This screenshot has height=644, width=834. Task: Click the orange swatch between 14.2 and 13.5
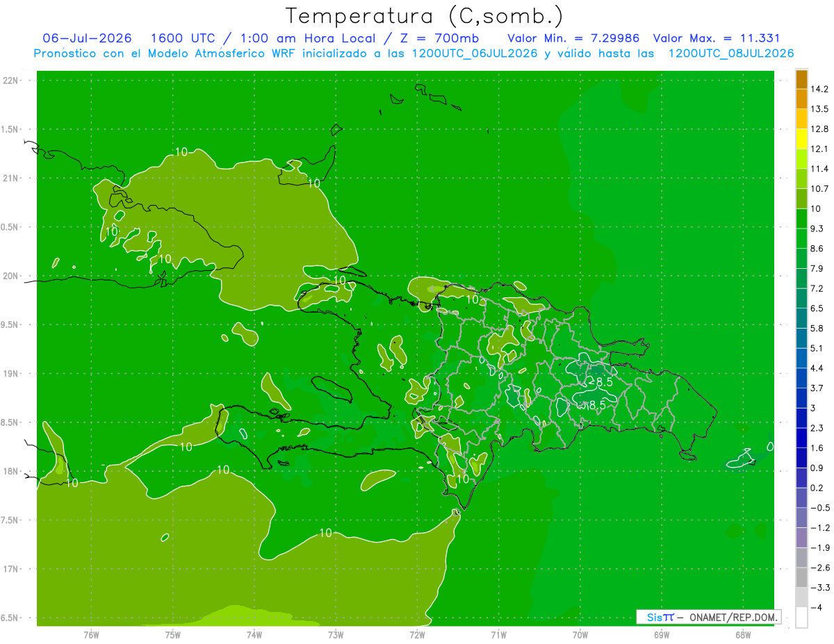pos(801,99)
